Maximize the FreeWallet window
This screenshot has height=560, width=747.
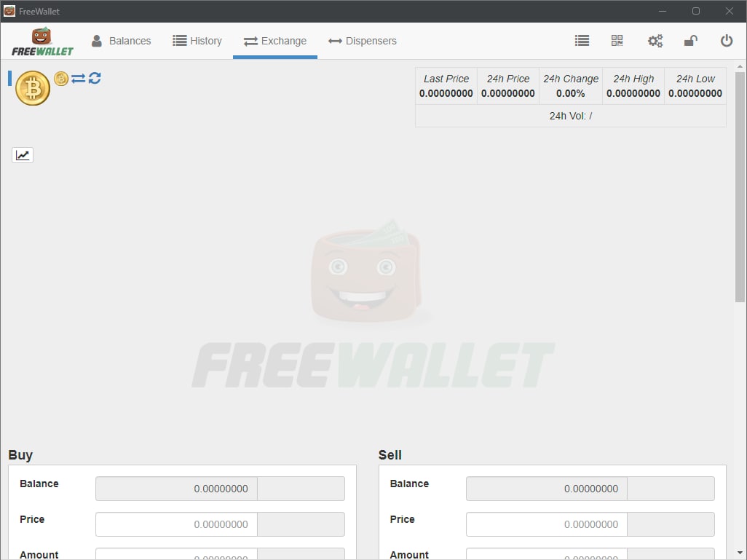pyautogui.click(x=696, y=11)
